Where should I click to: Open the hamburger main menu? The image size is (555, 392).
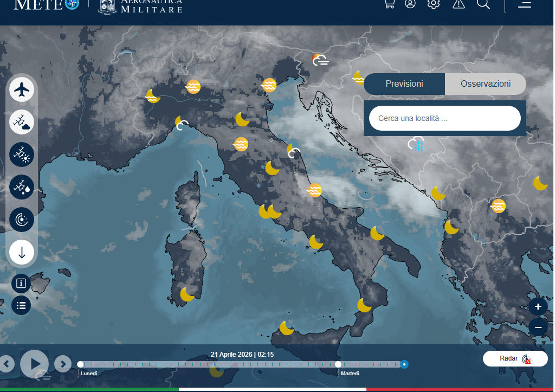click(x=524, y=4)
